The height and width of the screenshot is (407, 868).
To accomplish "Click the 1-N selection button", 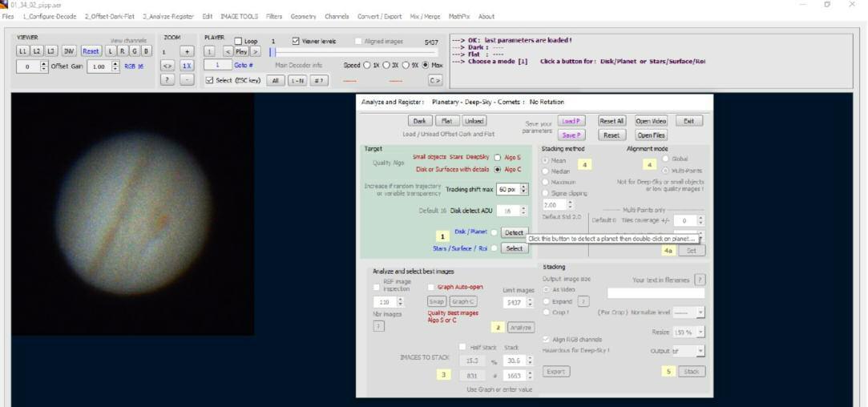I will pos(297,80).
